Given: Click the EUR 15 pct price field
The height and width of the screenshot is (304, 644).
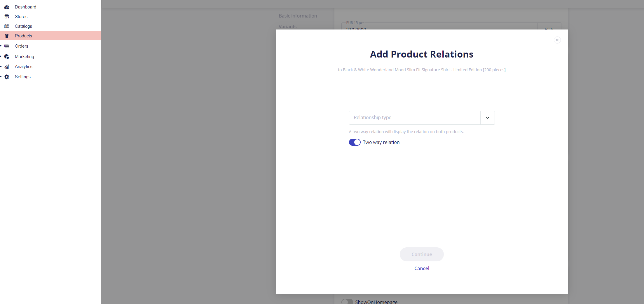Looking at the screenshot, I should pyautogui.click(x=439, y=26).
